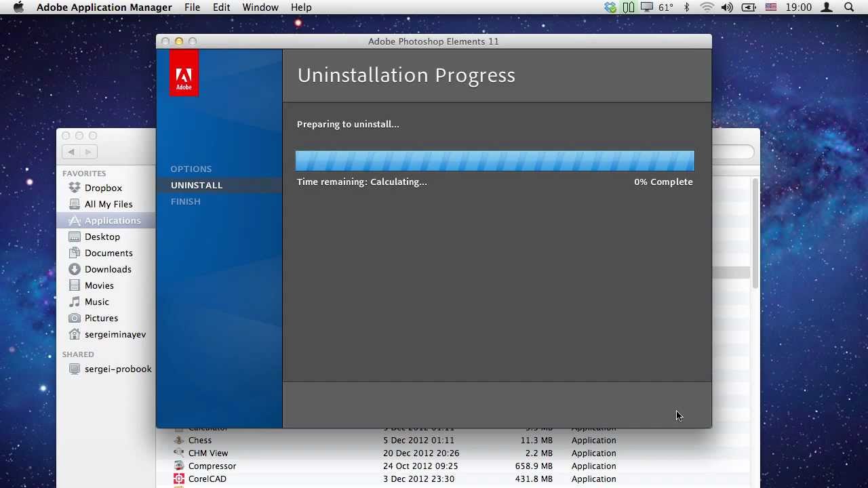Click the Pictures camera icon
868x488 pixels.
tap(75, 318)
